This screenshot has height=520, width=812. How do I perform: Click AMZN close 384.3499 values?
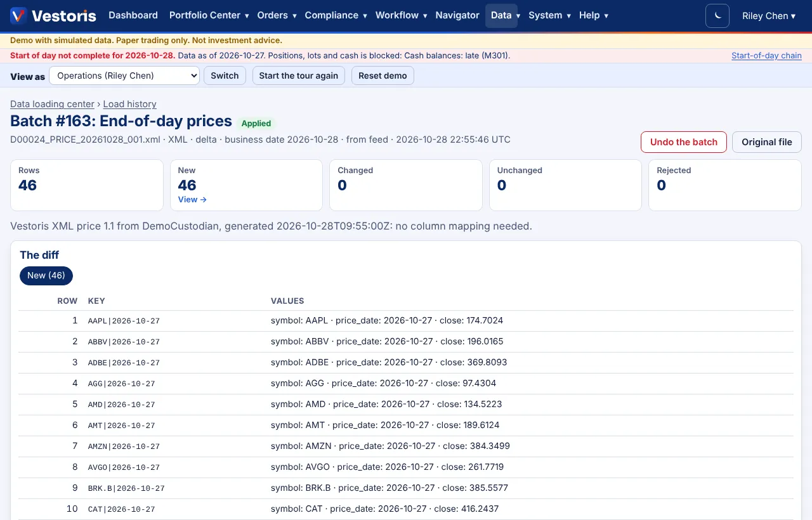390,446
